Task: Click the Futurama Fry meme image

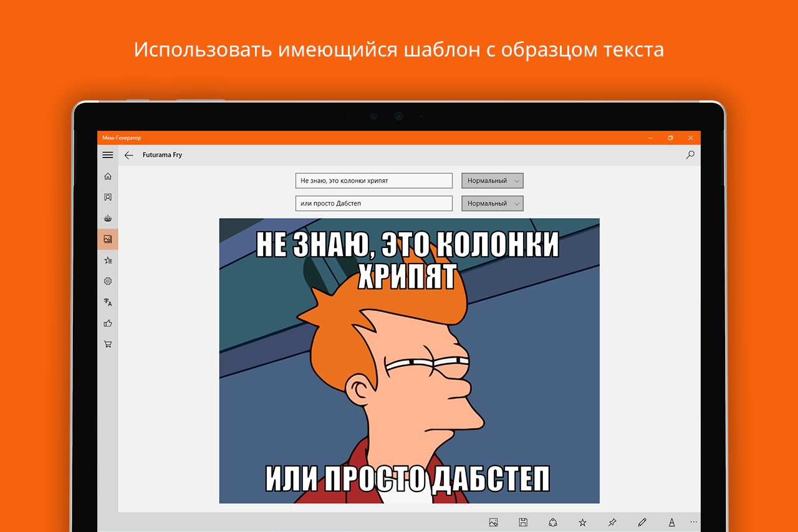Action: click(409, 361)
